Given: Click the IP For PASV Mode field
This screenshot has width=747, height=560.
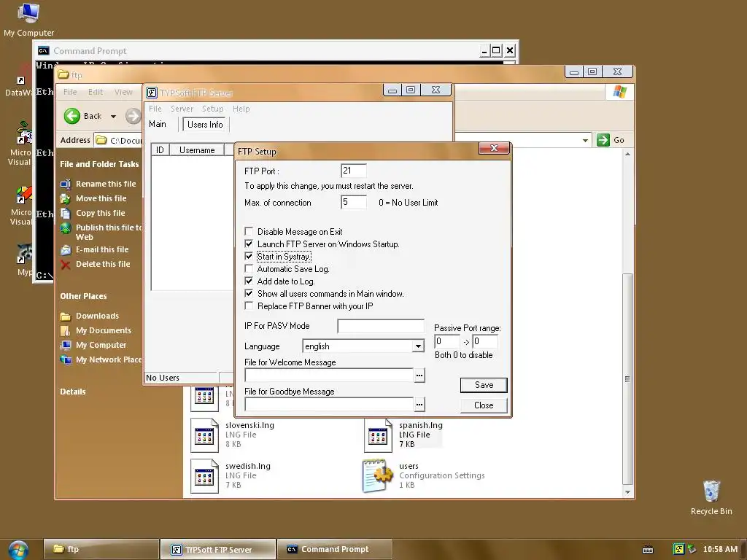Looking at the screenshot, I should point(381,326).
